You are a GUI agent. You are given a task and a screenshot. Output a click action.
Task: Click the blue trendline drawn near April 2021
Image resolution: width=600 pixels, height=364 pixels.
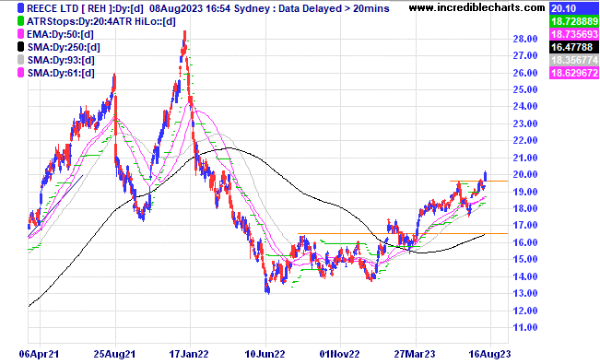(x=55, y=206)
